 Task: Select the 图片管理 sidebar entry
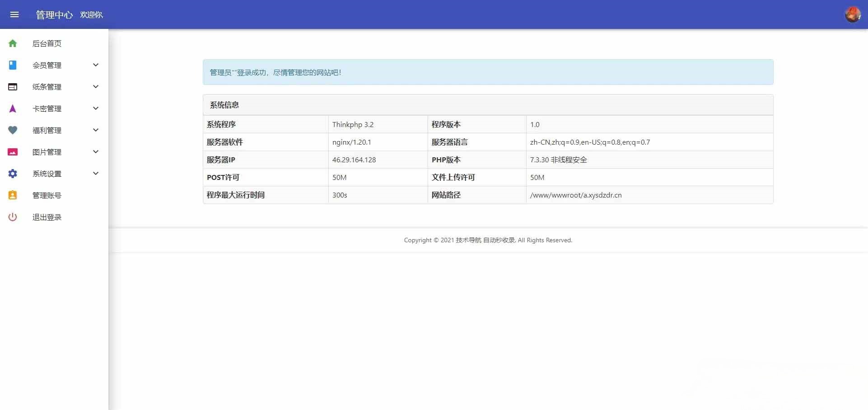pyautogui.click(x=47, y=152)
